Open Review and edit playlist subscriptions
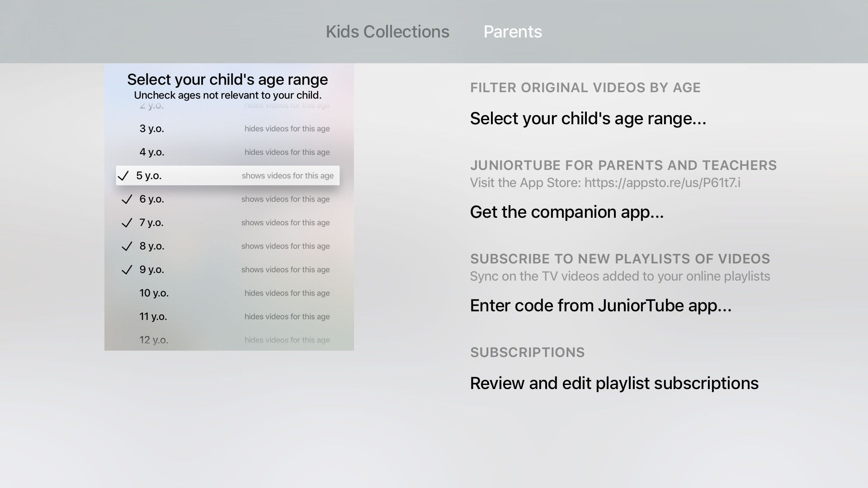 click(614, 383)
